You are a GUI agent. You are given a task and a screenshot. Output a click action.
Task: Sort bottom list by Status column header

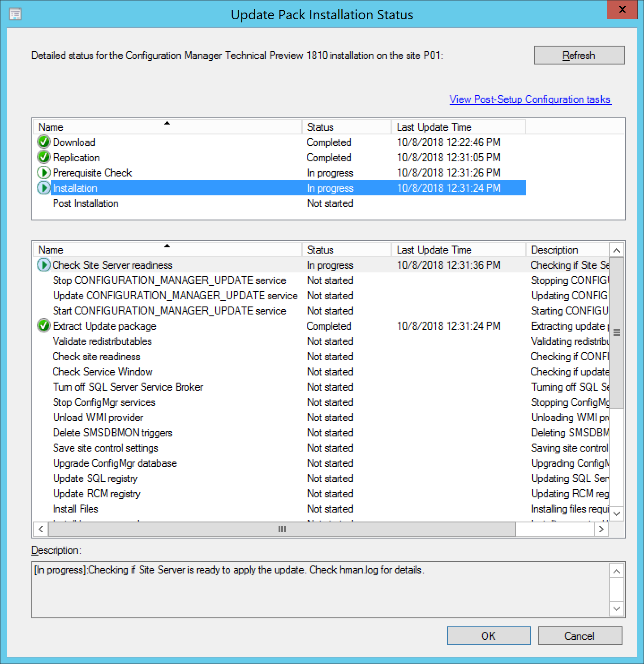pyautogui.click(x=347, y=250)
